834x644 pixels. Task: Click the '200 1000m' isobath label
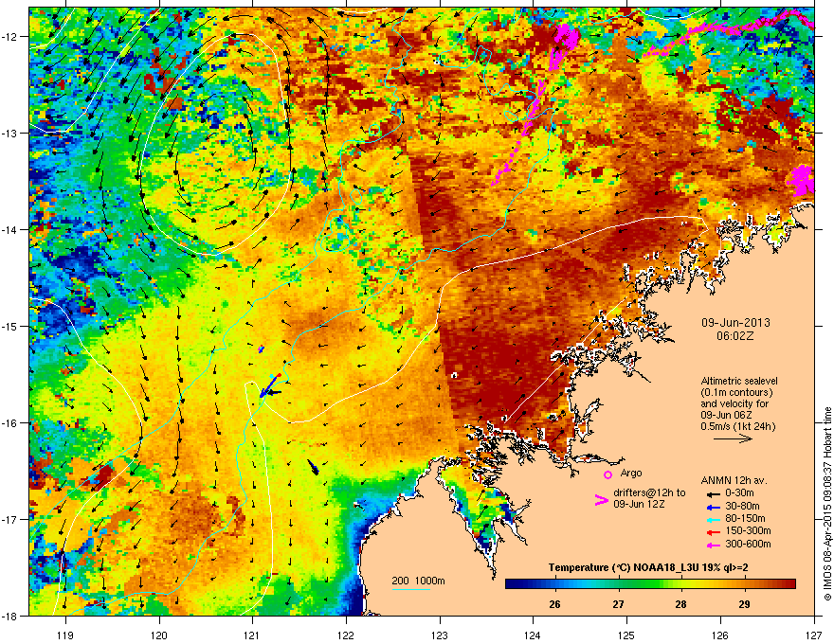tap(418, 581)
